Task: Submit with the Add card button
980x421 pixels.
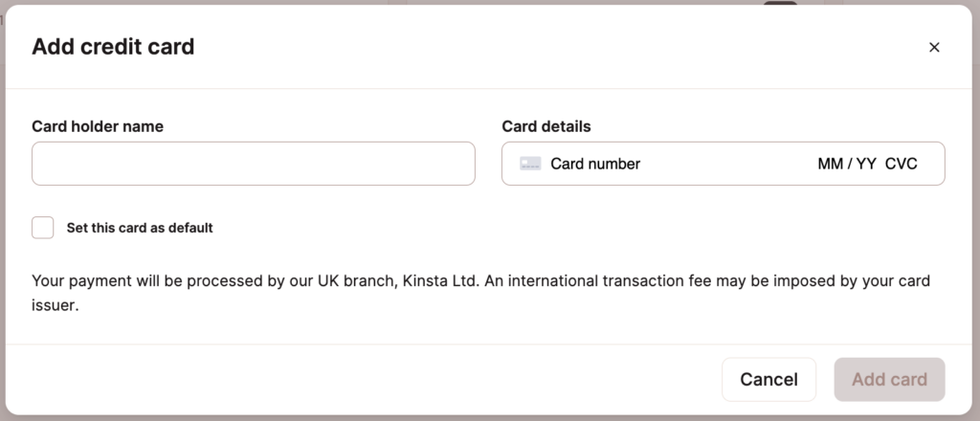Action: tap(889, 379)
